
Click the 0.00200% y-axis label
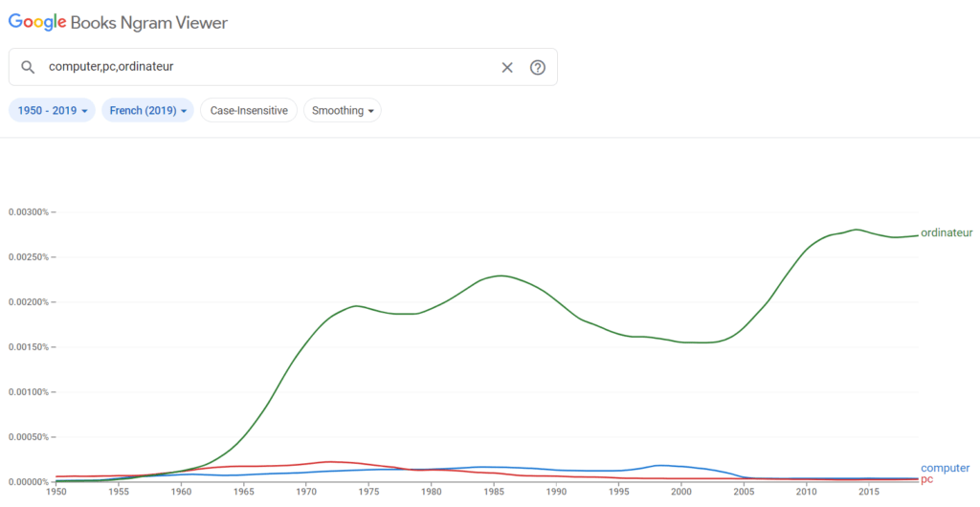tap(28, 302)
